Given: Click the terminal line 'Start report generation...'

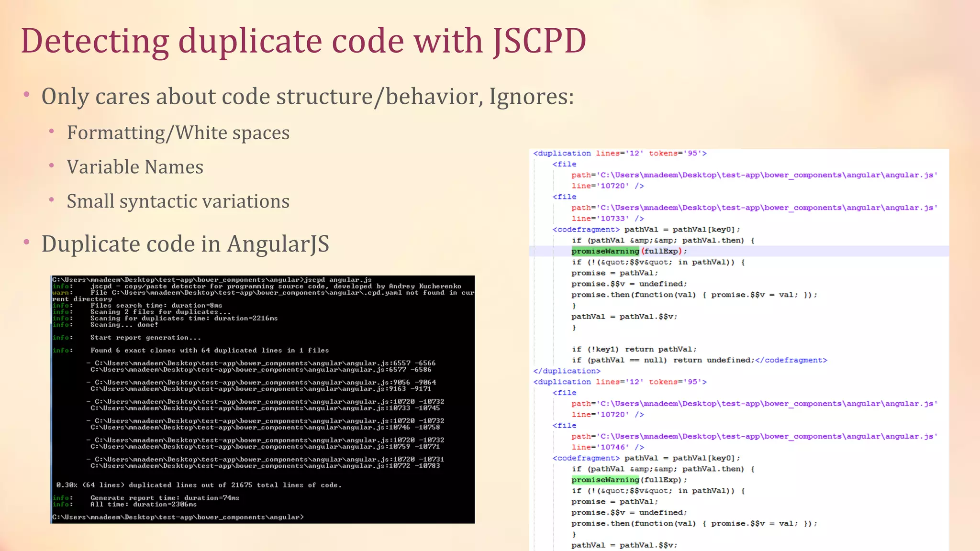Looking at the screenshot, I should click(146, 338).
